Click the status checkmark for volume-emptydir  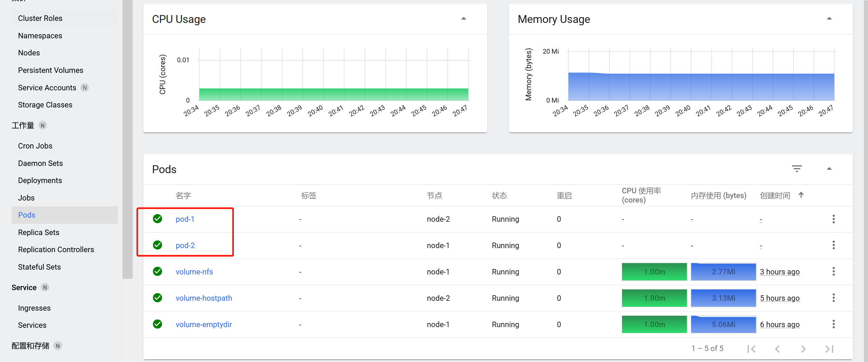[157, 324]
